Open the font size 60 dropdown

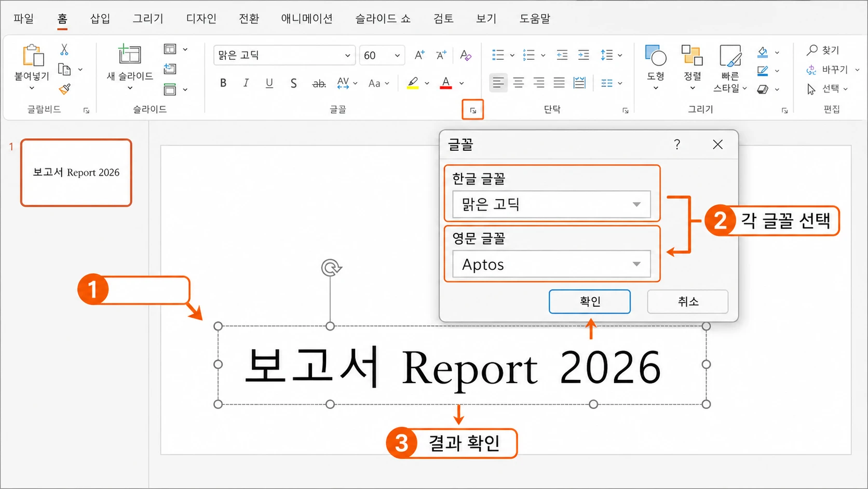[397, 55]
